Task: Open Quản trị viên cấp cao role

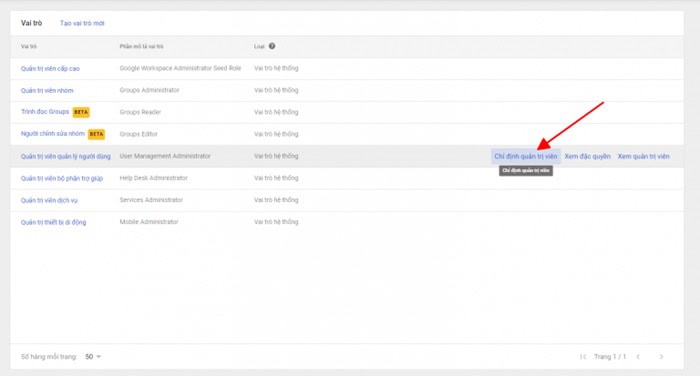Action: point(50,68)
